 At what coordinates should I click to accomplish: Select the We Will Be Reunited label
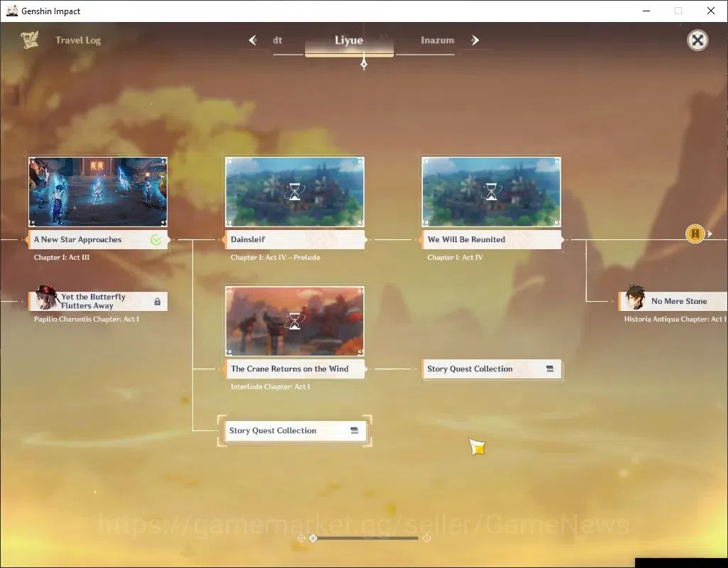[x=492, y=240]
